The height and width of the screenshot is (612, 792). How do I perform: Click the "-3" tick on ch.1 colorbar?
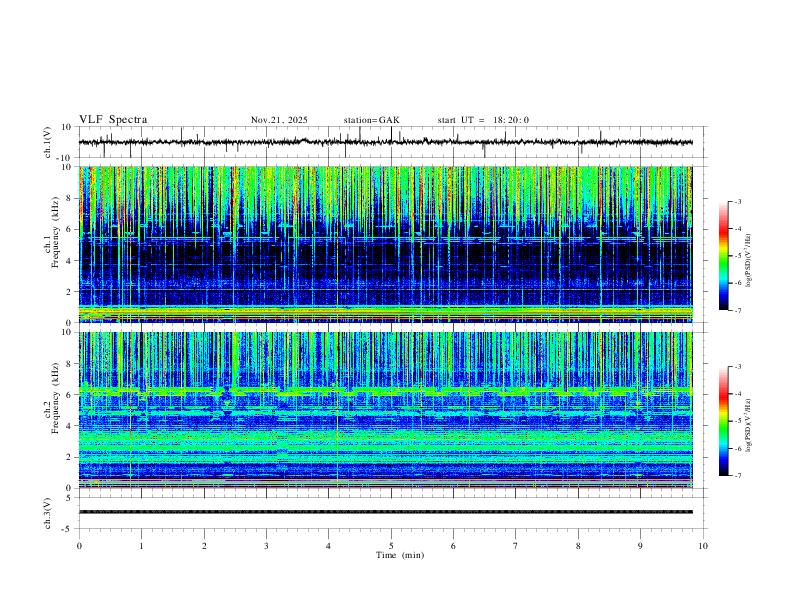(x=737, y=201)
